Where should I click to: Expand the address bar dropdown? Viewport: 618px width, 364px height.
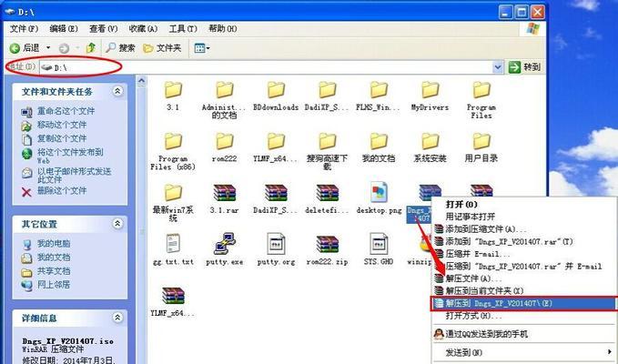(x=498, y=67)
